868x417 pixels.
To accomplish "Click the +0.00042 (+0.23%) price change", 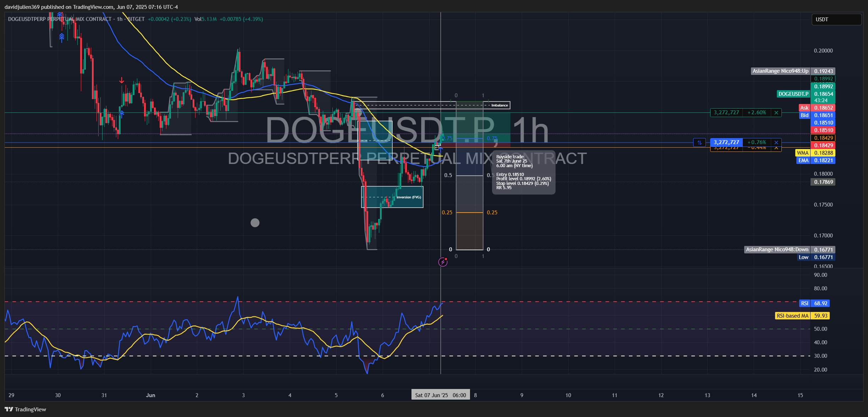I will point(169,19).
